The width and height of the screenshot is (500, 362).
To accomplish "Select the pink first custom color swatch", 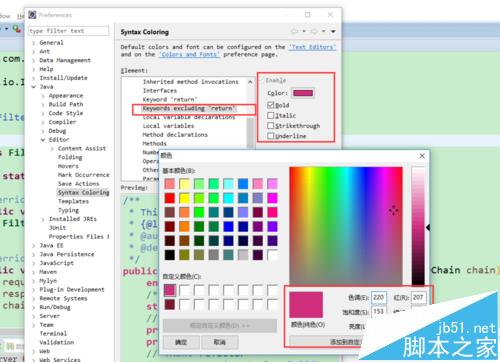I will click(x=170, y=290).
